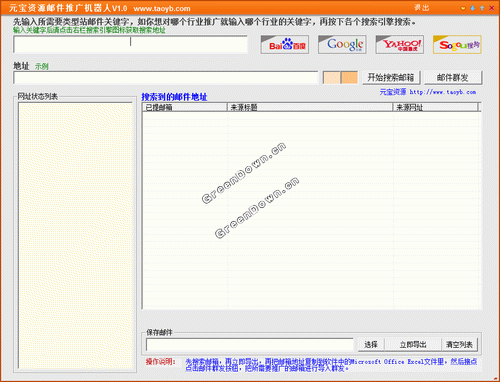The height and width of the screenshot is (382, 500).
Task: Sort by the 来源标题 column header
Action: (x=310, y=107)
